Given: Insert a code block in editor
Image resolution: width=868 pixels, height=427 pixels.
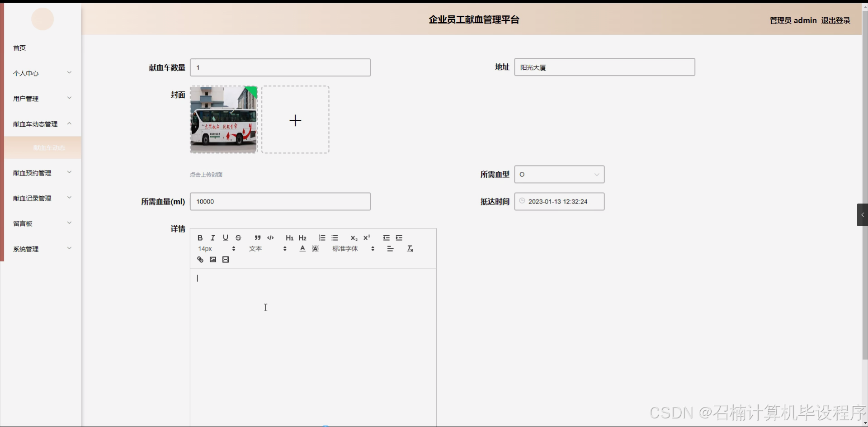Looking at the screenshot, I should [270, 238].
